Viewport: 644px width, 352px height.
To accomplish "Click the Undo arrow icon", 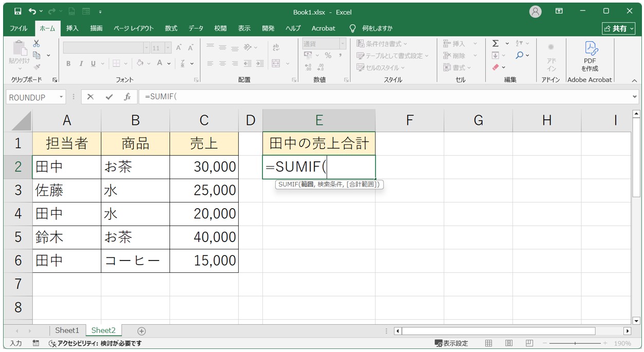I will point(33,11).
